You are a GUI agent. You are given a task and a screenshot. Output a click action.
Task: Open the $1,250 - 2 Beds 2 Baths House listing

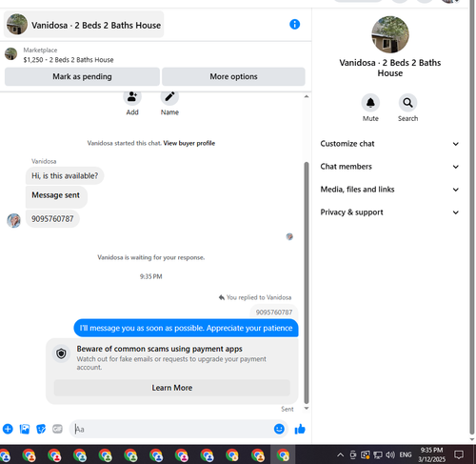pos(69,60)
